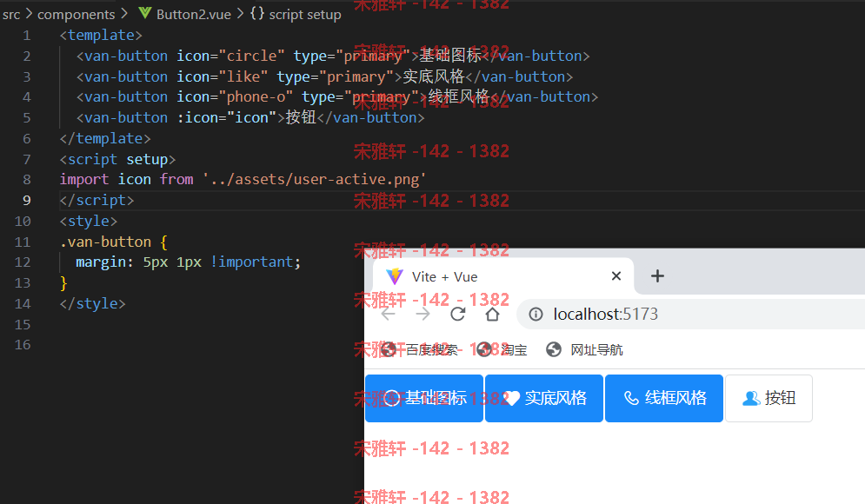This screenshot has width=865, height=504.
Task: Click the <script setup> tag line
Action: [117, 159]
